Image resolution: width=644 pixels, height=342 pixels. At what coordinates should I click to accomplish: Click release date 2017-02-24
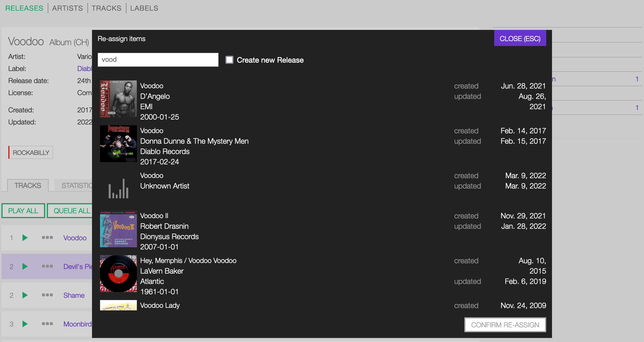160,162
